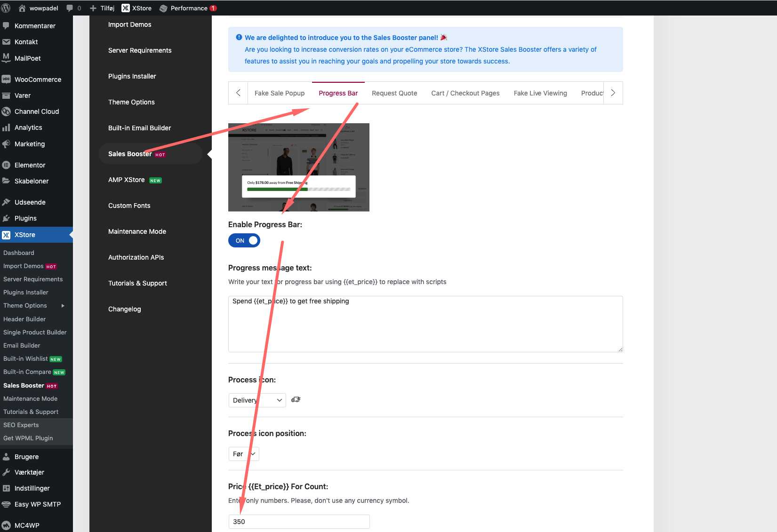
Task: Switch to the Fake Sale Popup tab
Action: pos(280,93)
